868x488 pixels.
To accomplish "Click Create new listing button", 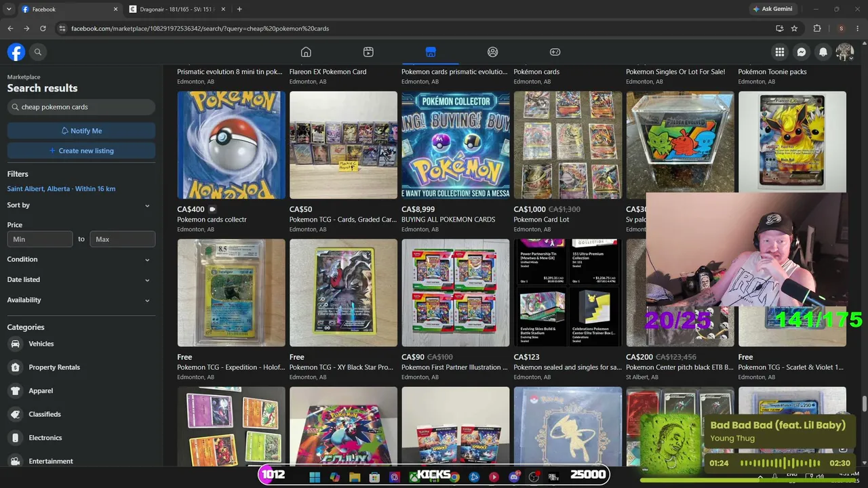I will click(81, 150).
